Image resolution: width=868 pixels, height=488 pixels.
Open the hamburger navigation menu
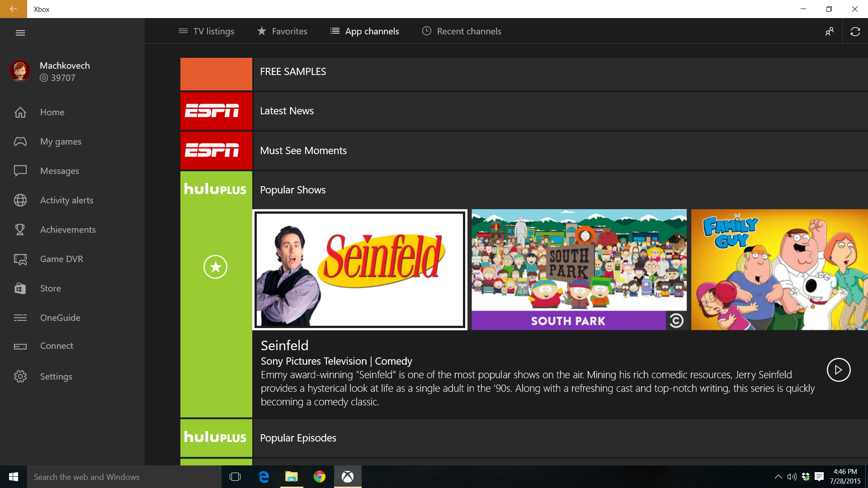click(x=20, y=33)
